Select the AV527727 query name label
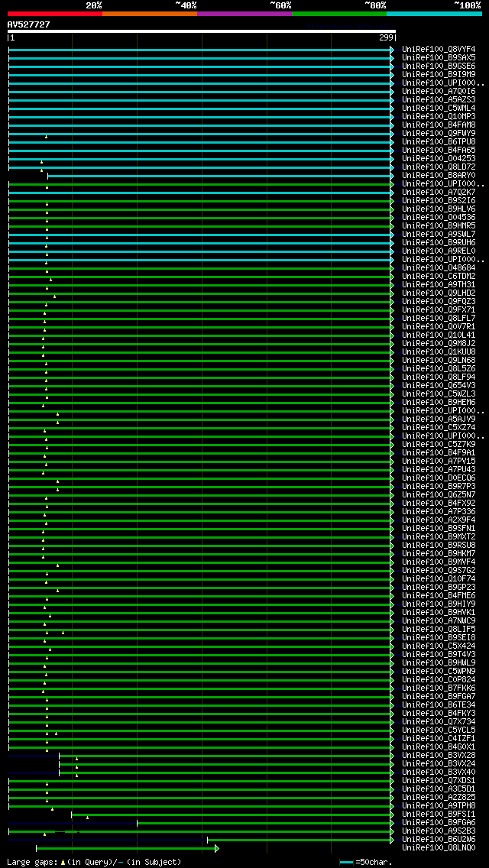 [29, 24]
